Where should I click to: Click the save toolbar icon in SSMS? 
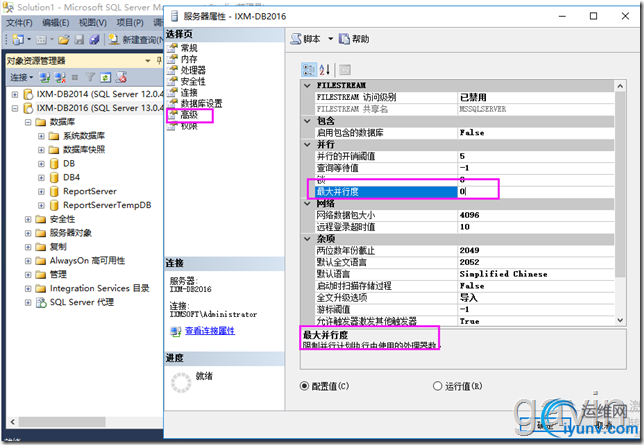79,39
